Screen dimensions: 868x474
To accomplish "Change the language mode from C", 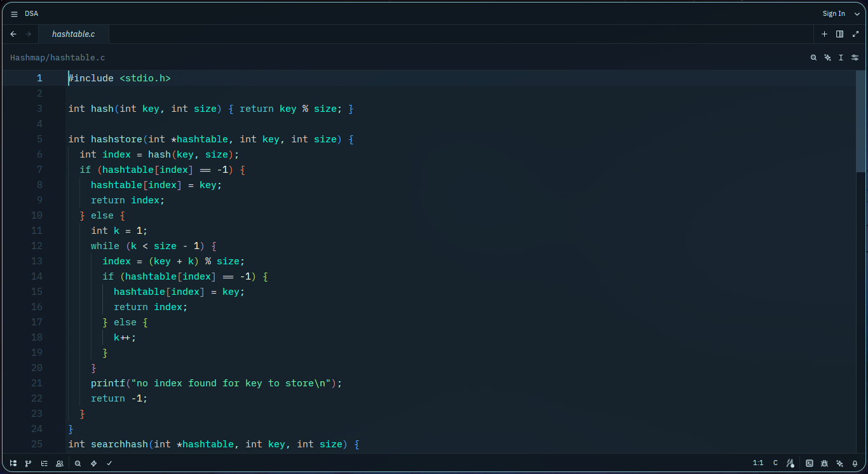I will (775, 463).
